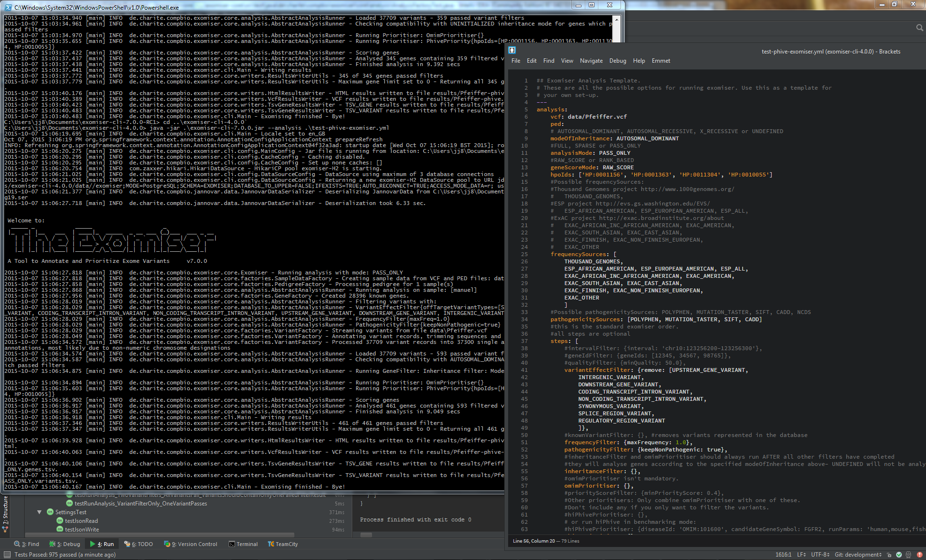Open the Navigate menu in Brackets
Screen dimensions: 926x560
tap(591, 61)
